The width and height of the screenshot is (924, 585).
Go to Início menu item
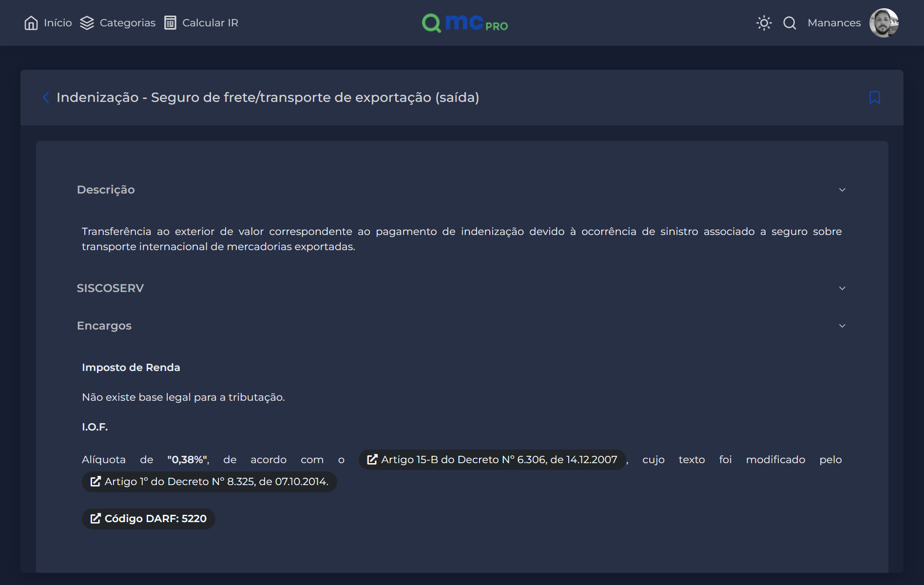point(58,23)
